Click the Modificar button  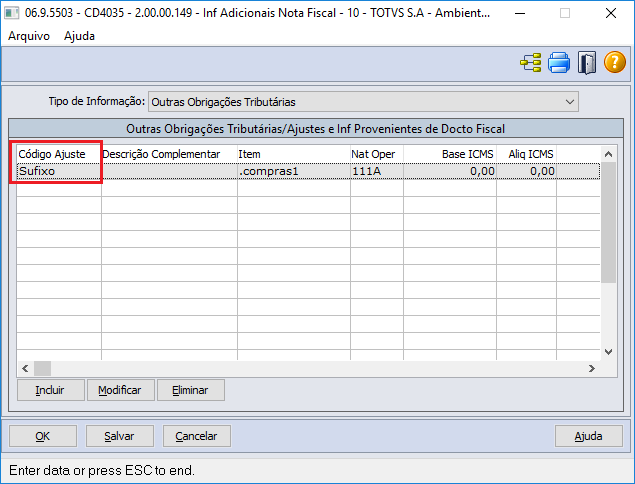(x=121, y=390)
